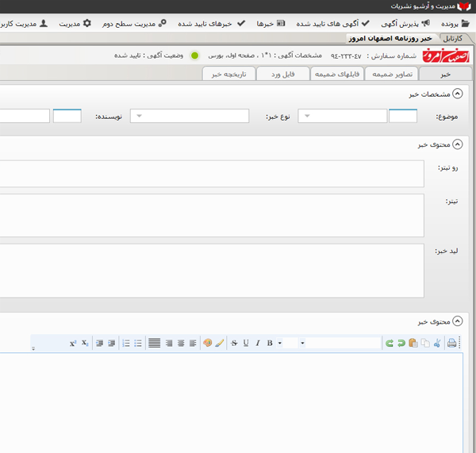
Task: Toggle Italic formatting
Action: [x=258, y=343]
